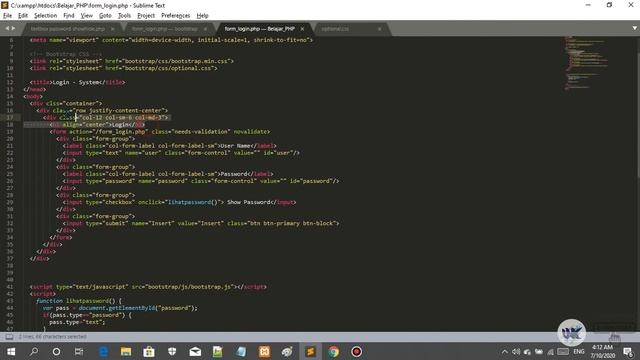
Task: Click the form action form_login.php line
Action: (160, 132)
